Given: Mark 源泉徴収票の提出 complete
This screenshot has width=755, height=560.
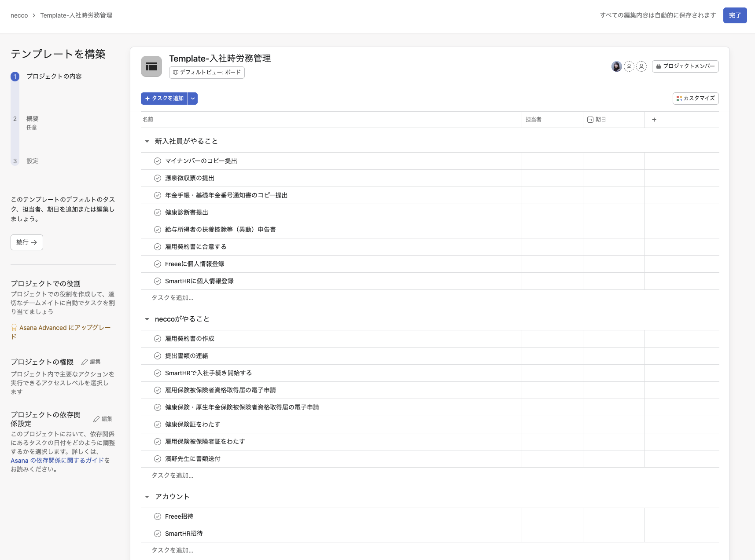Looking at the screenshot, I should point(158,178).
